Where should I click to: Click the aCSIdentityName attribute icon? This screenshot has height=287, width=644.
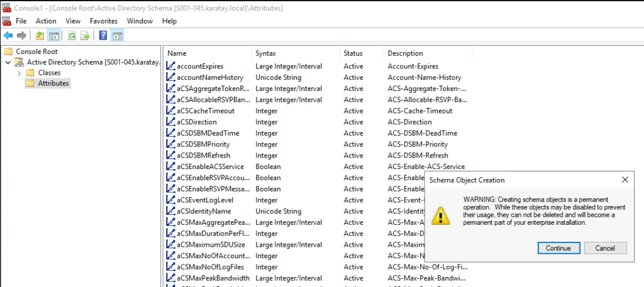click(170, 211)
